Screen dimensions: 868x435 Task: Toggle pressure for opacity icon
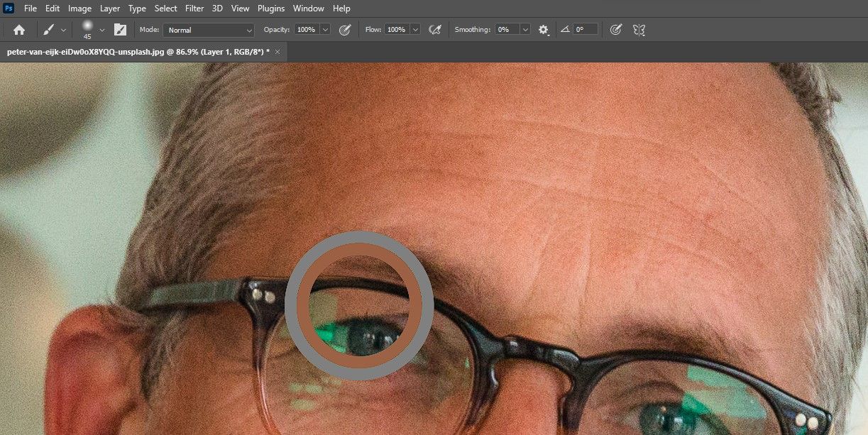[x=345, y=30]
